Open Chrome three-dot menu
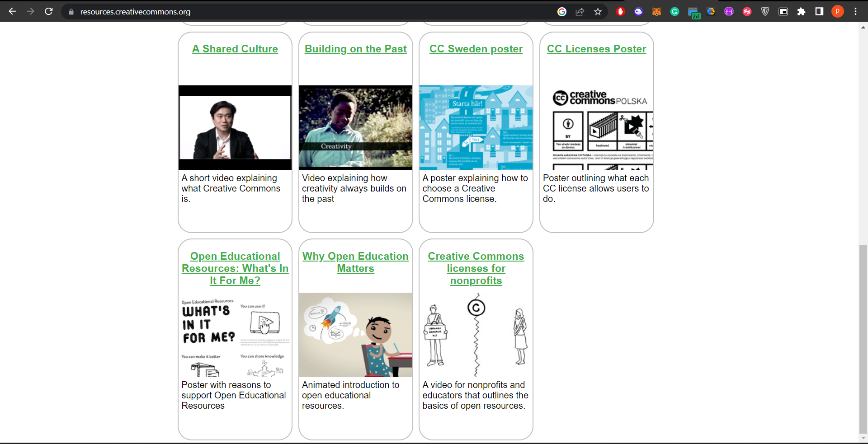868x444 pixels. 855,12
